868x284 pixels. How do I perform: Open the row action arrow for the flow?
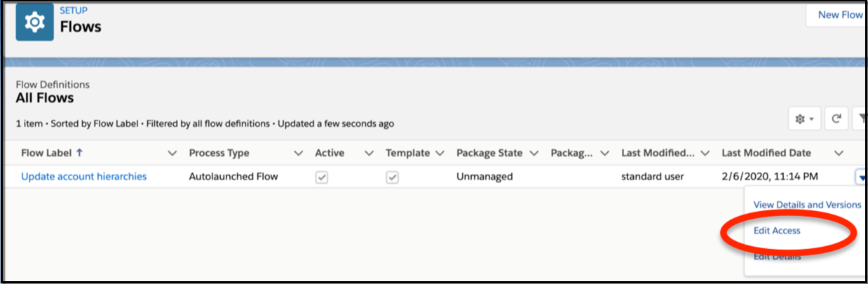(860, 177)
